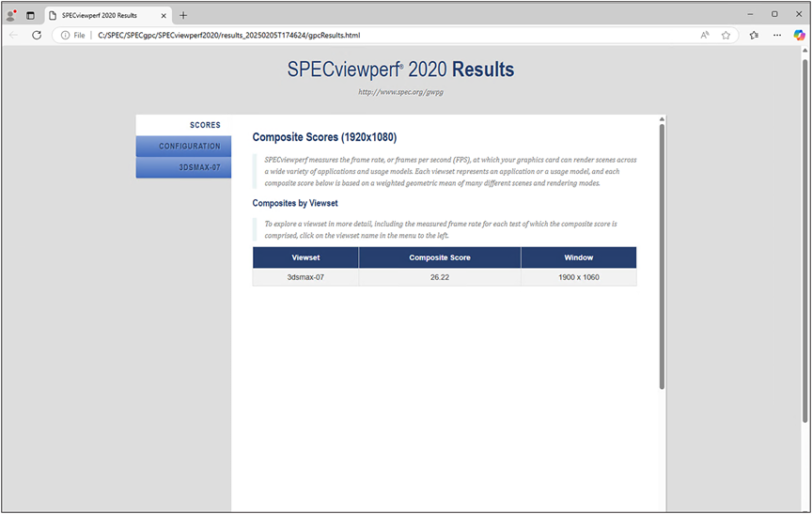The width and height of the screenshot is (812, 514).
Task: Open the CONFIGURATION menu item
Action: pos(183,147)
